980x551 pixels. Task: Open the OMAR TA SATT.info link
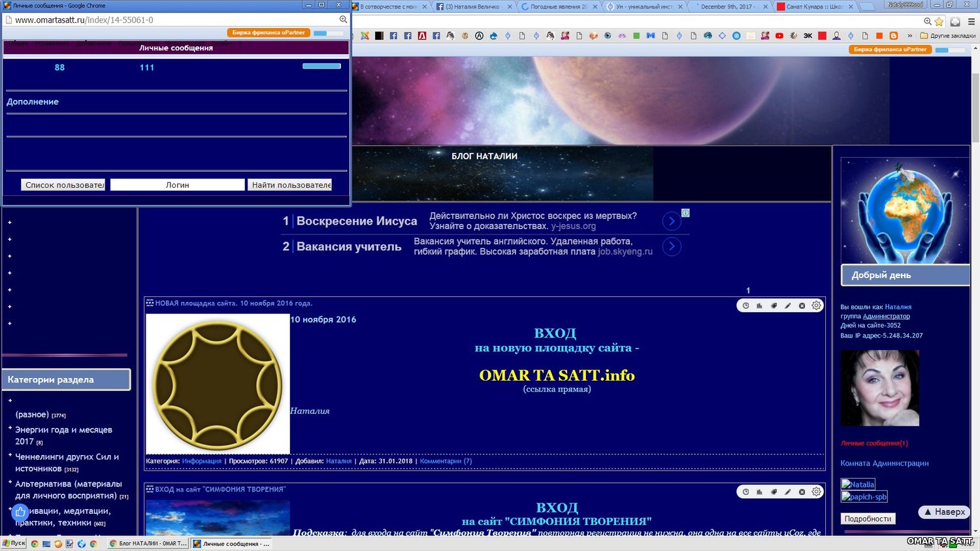[x=557, y=375]
